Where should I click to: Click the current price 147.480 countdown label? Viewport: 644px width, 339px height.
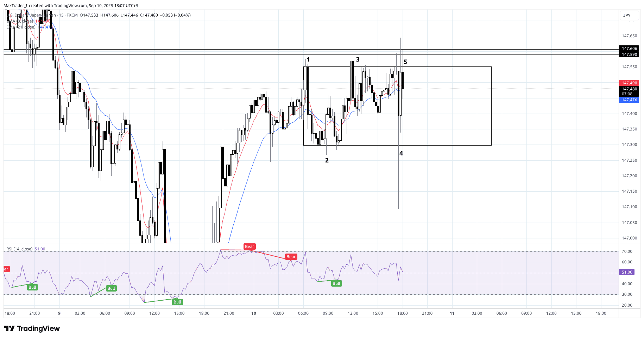pyautogui.click(x=629, y=91)
